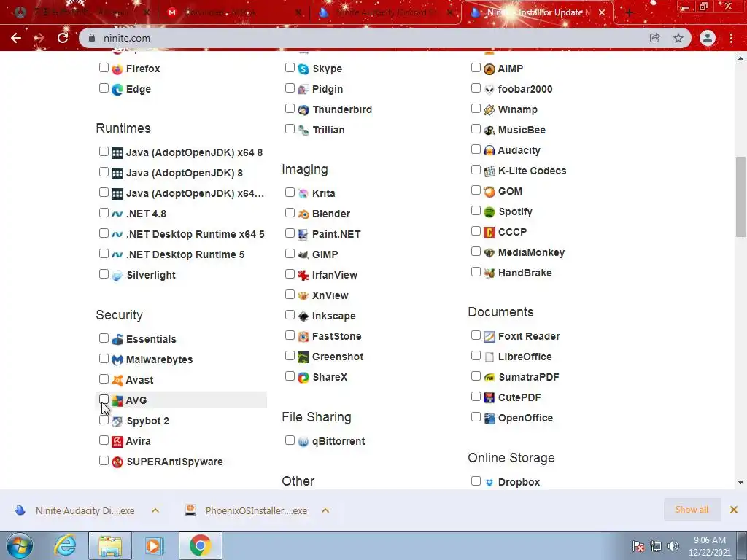Image resolution: width=747 pixels, height=560 pixels.
Task: Check the LibreOffice checkbox
Action: [x=476, y=356]
